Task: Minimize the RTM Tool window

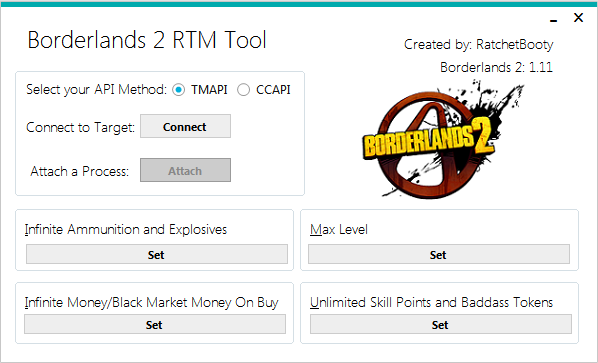Action: click(x=553, y=18)
